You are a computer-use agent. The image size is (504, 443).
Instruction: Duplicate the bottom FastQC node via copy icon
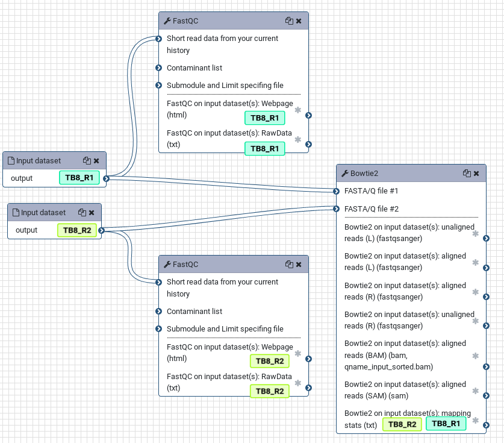coord(289,265)
